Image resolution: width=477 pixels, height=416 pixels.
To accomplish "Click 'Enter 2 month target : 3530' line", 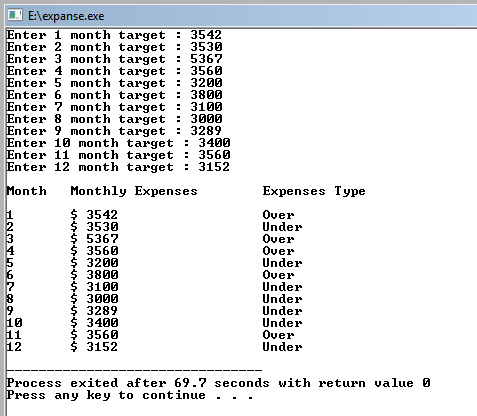I will tap(114, 47).
